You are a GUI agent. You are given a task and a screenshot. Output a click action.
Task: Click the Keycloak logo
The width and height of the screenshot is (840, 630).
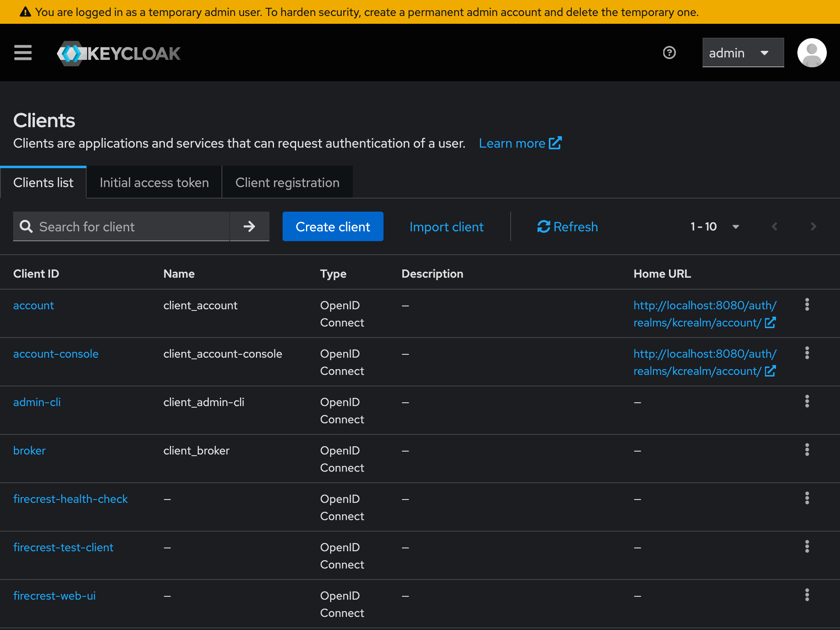119,53
